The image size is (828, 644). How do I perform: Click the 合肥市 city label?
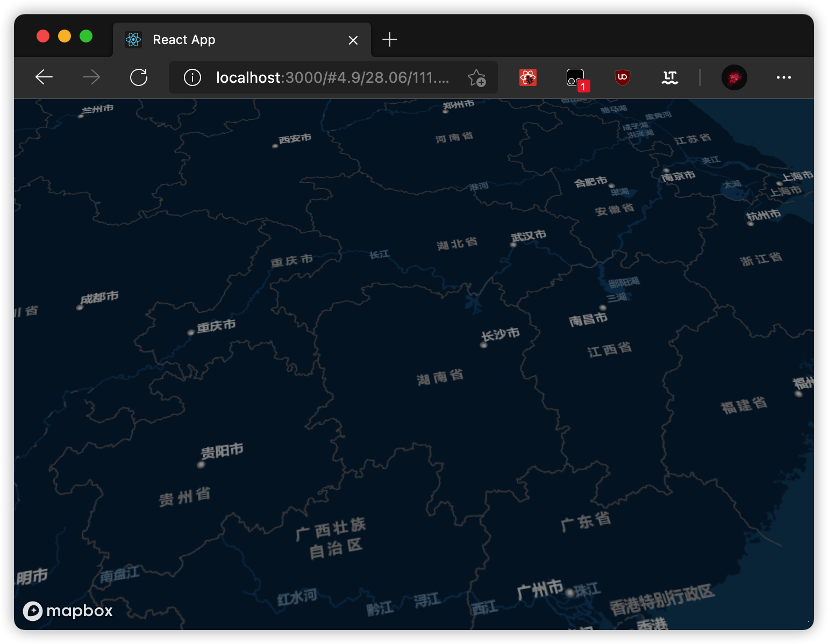(x=590, y=182)
